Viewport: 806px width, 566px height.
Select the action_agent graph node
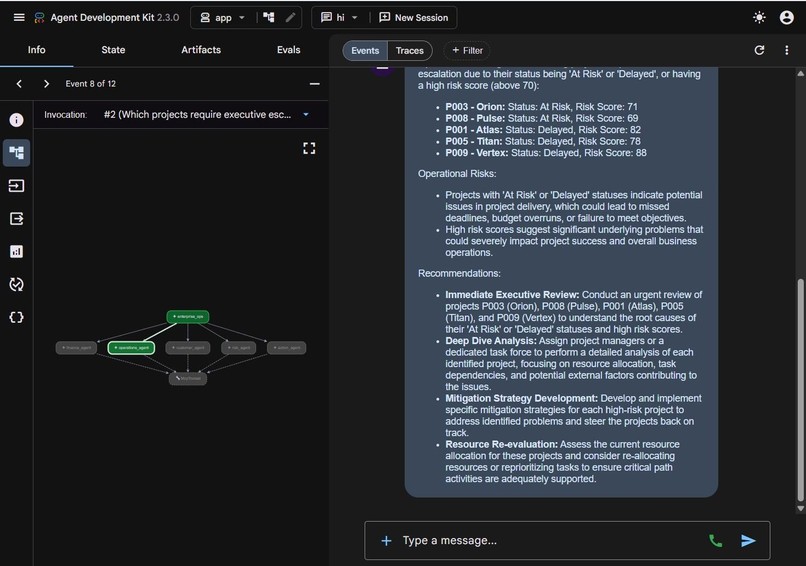(287, 348)
